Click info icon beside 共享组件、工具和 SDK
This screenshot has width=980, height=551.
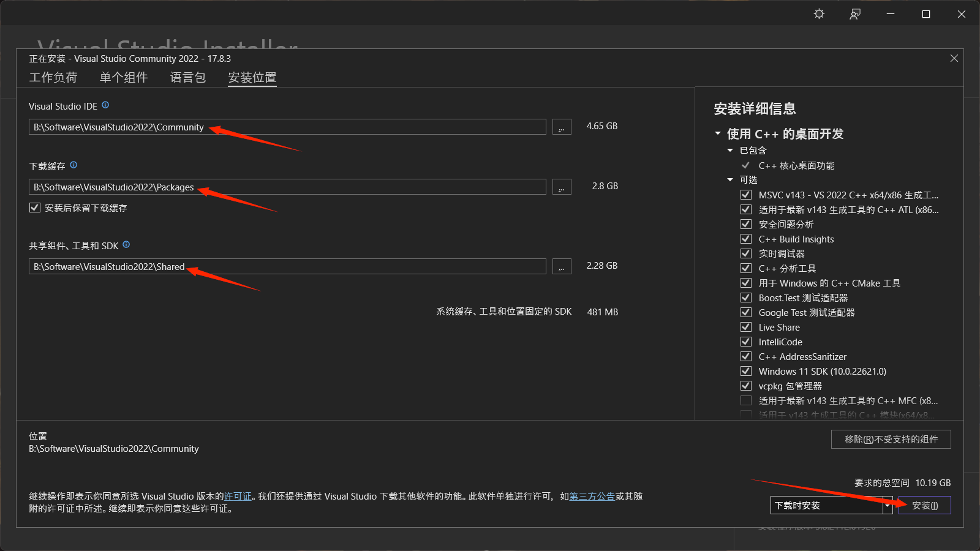coord(126,245)
